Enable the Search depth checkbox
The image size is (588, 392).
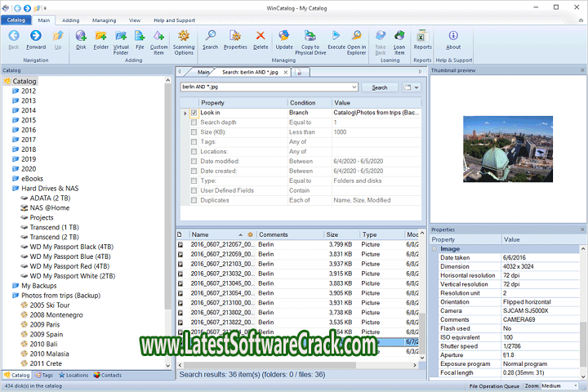(194, 122)
